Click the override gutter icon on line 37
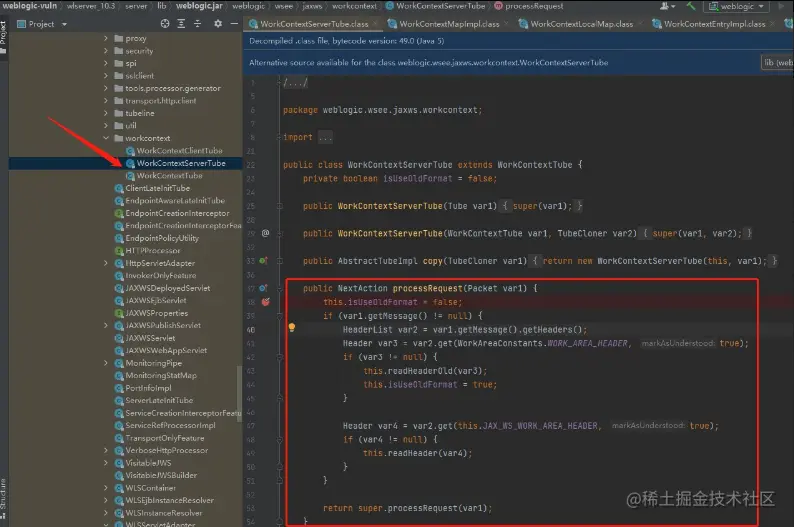794x527 pixels. tap(263, 288)
